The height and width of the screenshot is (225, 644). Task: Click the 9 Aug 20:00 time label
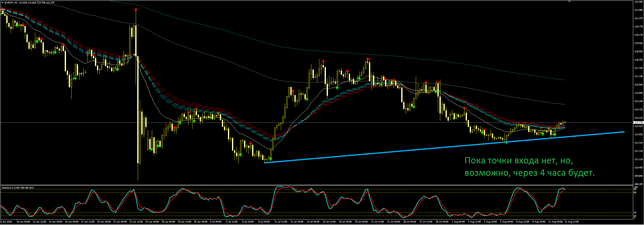[539, 222]
